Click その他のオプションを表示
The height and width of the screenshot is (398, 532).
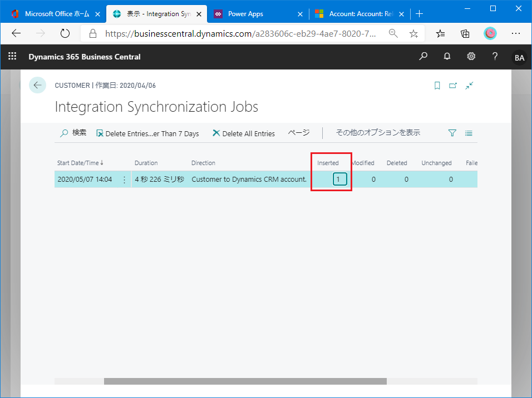[378, 132]
